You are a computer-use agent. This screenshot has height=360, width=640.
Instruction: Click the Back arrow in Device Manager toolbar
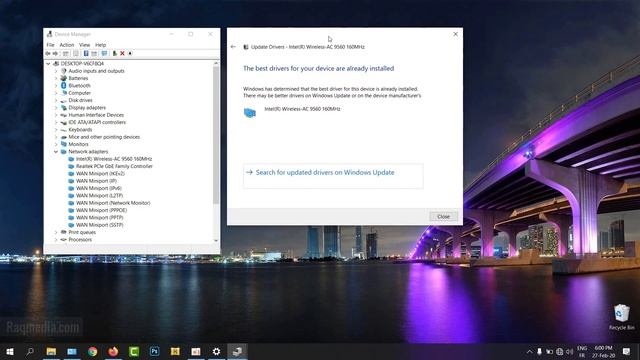[48, 53]
